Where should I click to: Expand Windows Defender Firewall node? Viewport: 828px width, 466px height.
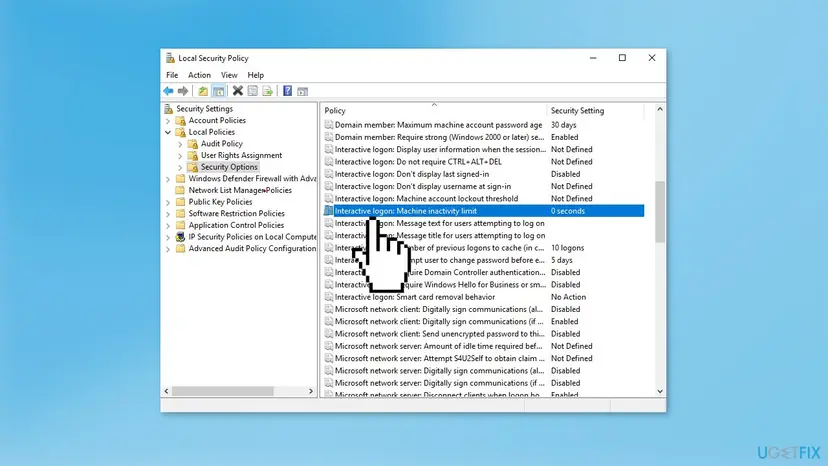click(168, 179)
